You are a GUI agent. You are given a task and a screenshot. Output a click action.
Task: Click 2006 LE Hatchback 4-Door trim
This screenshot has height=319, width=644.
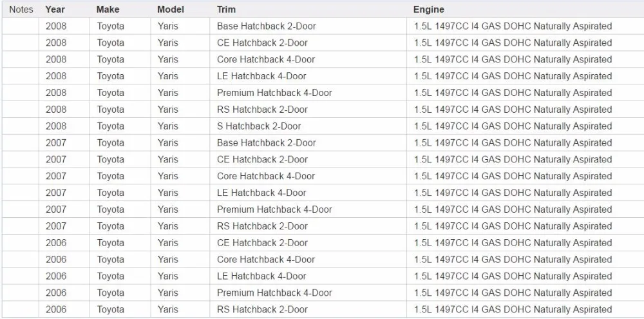(261, 276)
